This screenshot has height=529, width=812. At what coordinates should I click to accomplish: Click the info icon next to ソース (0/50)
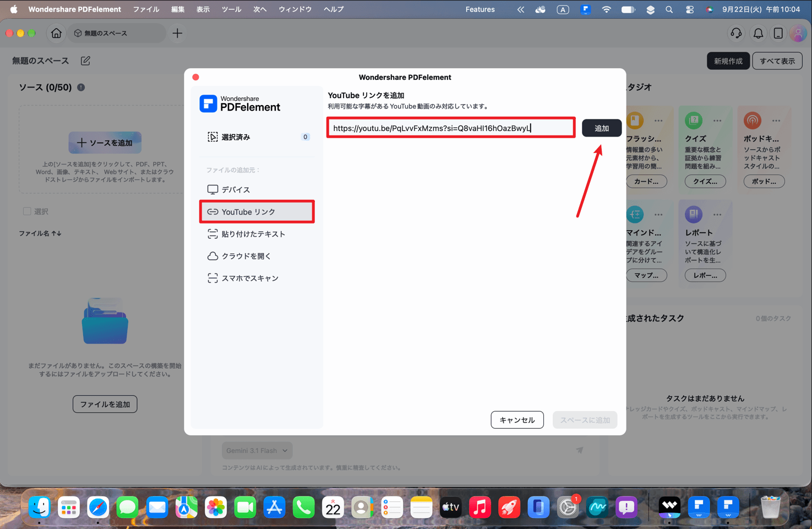click(81, 87)
